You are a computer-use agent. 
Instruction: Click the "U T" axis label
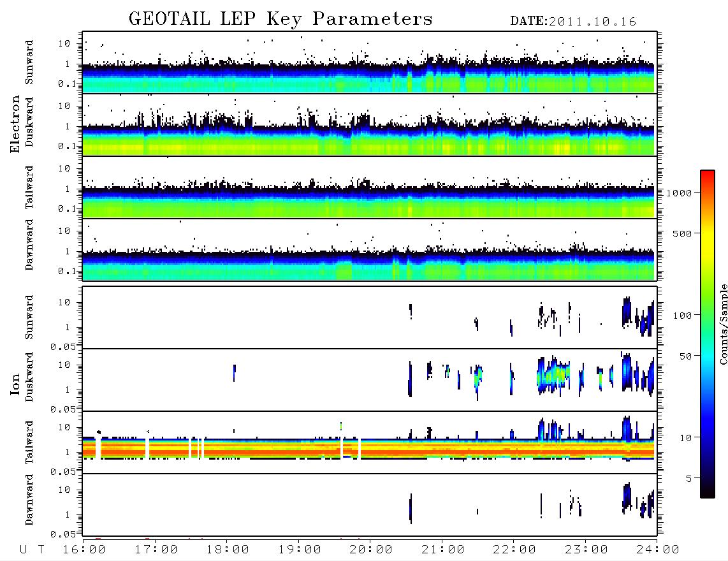pyautogui.click(x=33, y=550)
